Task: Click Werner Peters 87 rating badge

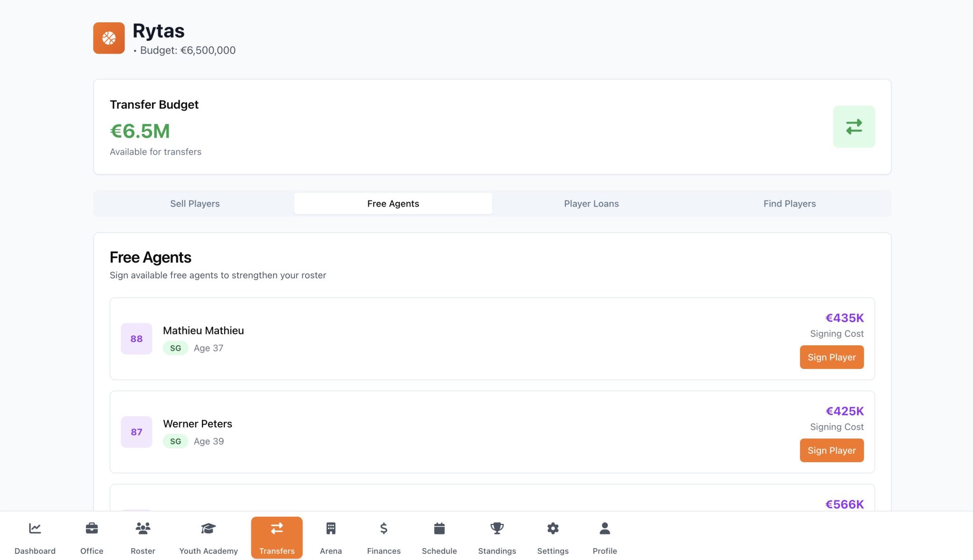Action: 136,432
